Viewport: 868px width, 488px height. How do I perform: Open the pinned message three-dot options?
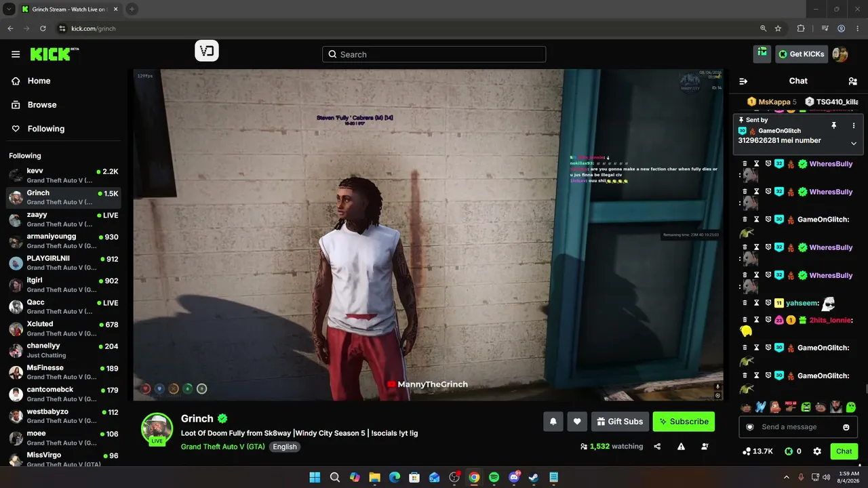853,125
